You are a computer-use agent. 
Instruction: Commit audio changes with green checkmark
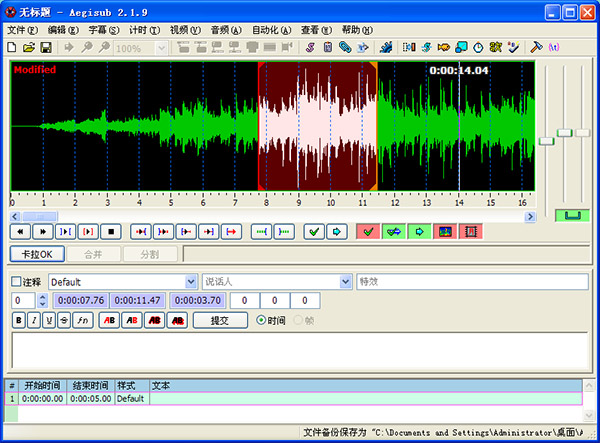314,232
